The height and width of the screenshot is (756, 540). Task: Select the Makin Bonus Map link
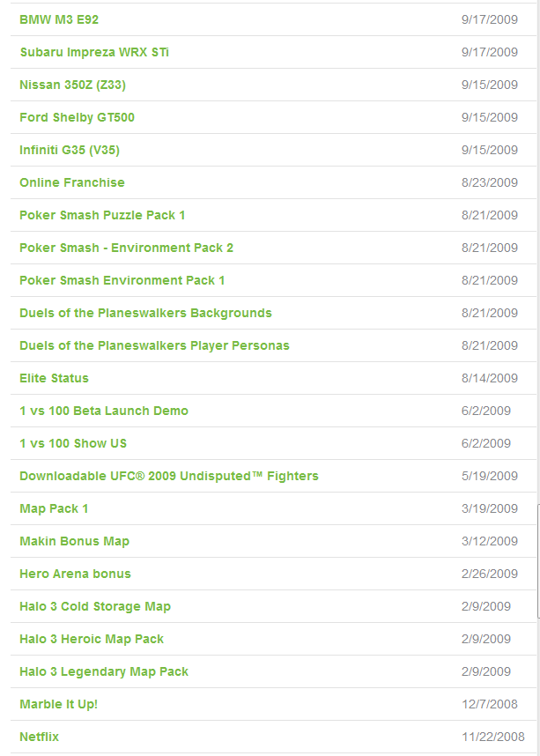[74, 541]
